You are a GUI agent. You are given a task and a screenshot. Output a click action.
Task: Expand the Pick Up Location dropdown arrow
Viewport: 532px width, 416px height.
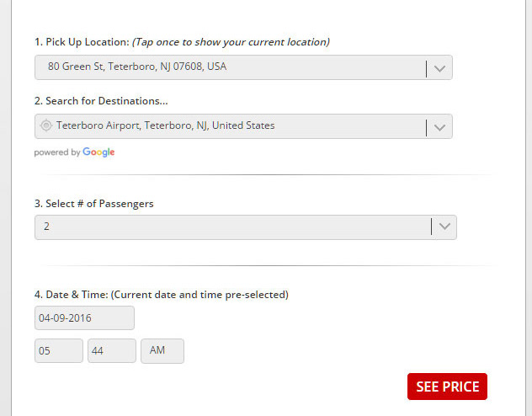click(439, 68)
